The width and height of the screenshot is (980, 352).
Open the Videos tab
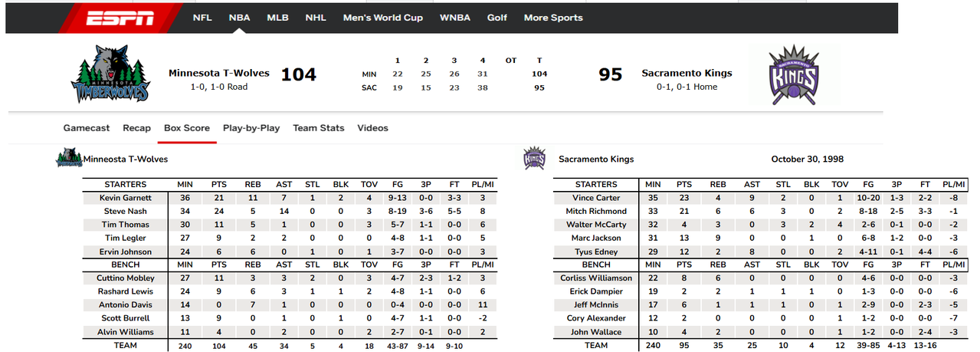(x=372, y=128)
